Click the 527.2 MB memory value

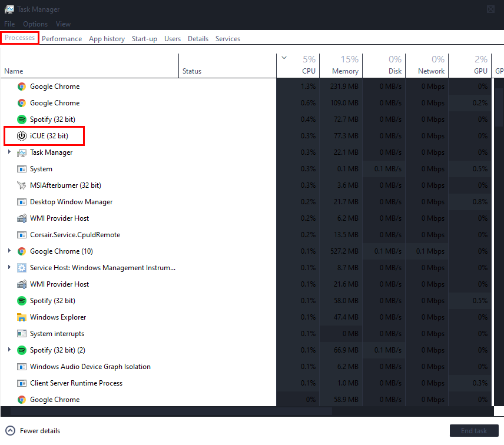(344, 251)
